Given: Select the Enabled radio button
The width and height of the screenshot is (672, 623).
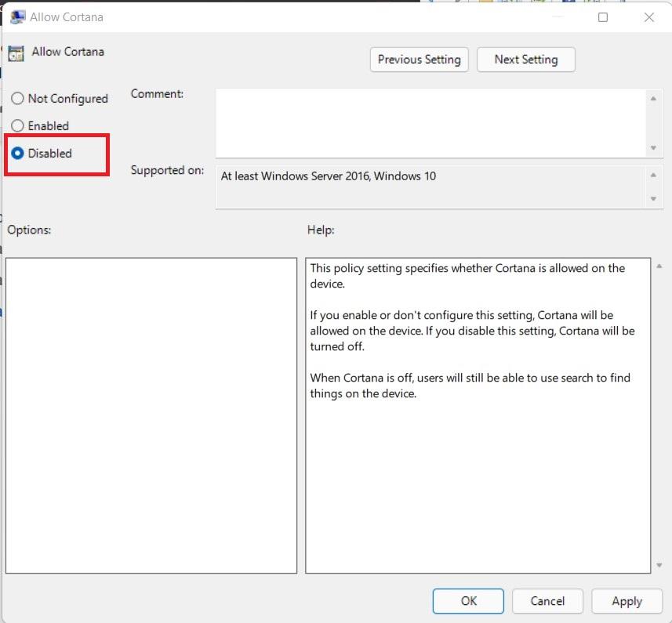Looking at the screenshot, I should (17, 126).
